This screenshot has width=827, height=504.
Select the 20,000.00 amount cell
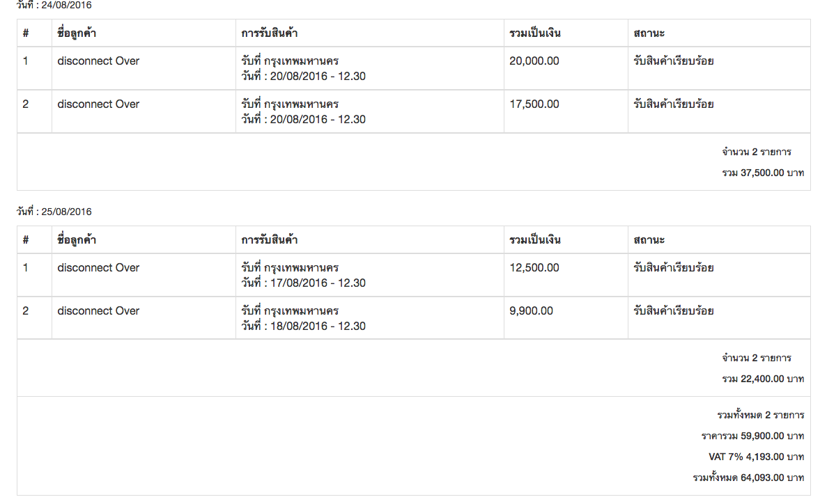click(x=534, y=61)
